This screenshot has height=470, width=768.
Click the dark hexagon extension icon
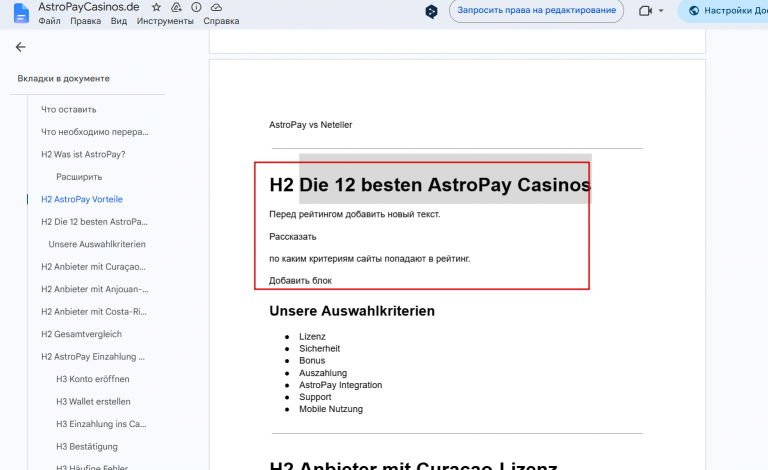coord(432,11)
